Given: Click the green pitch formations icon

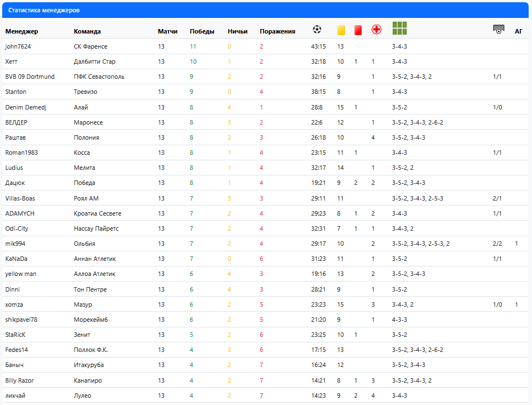Looking at the screenshot, I should [400, 28].
